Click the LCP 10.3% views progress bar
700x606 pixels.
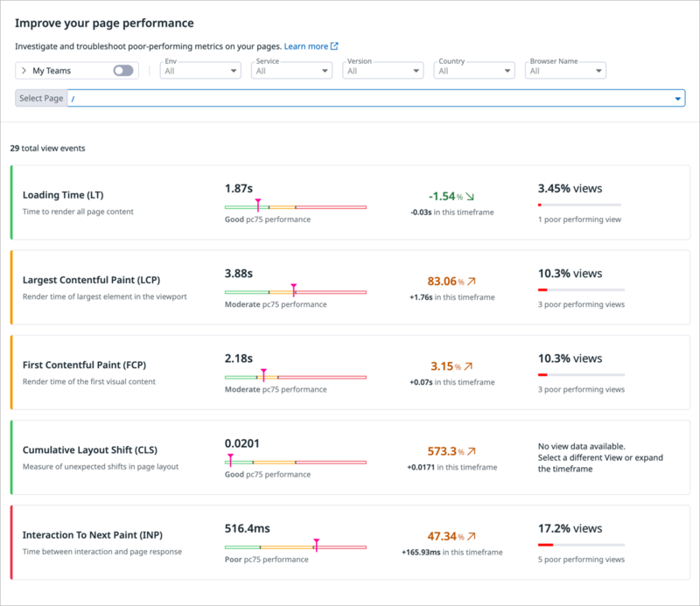tap(581, 289)
